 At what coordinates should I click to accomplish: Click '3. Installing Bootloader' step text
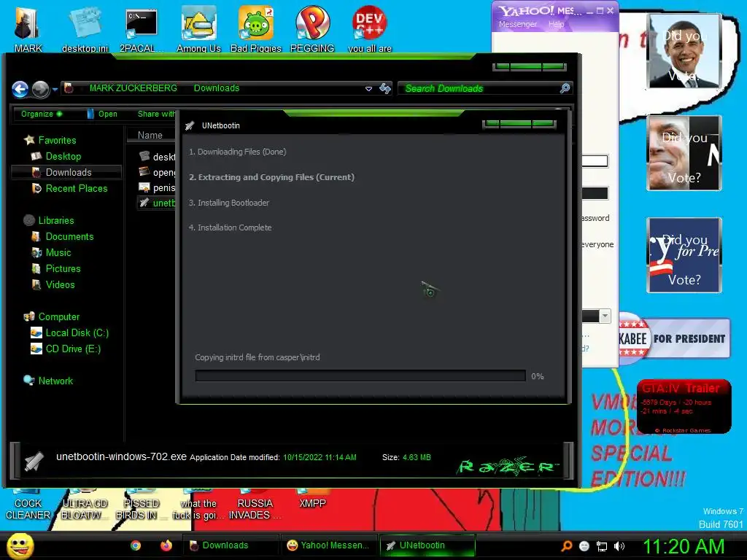point(228,203)
